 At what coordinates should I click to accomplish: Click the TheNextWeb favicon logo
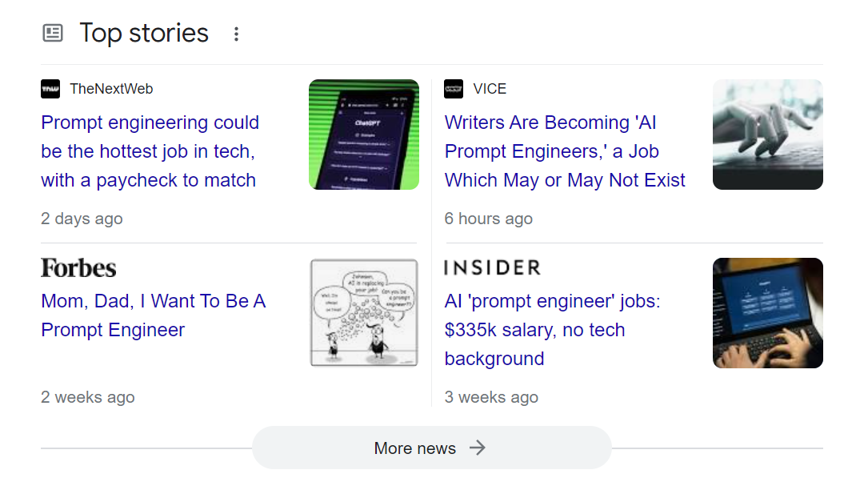[50, 89]
